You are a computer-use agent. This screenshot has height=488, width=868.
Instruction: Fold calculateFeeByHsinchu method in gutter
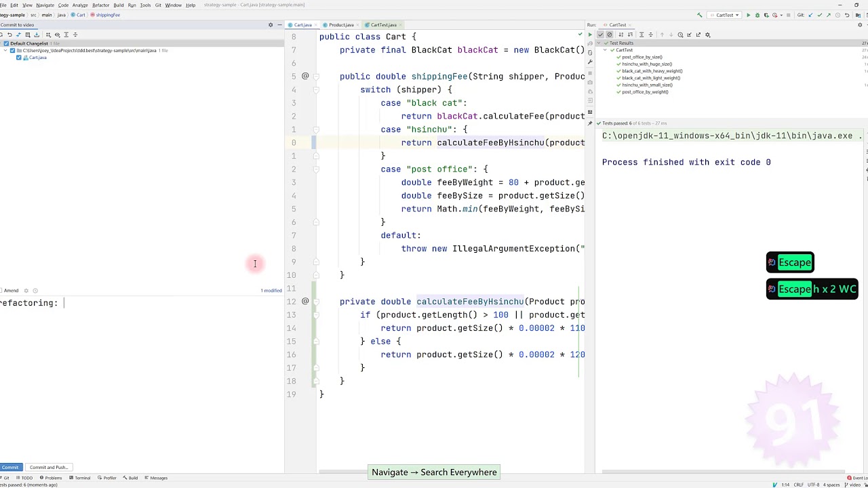coord(316,302)
